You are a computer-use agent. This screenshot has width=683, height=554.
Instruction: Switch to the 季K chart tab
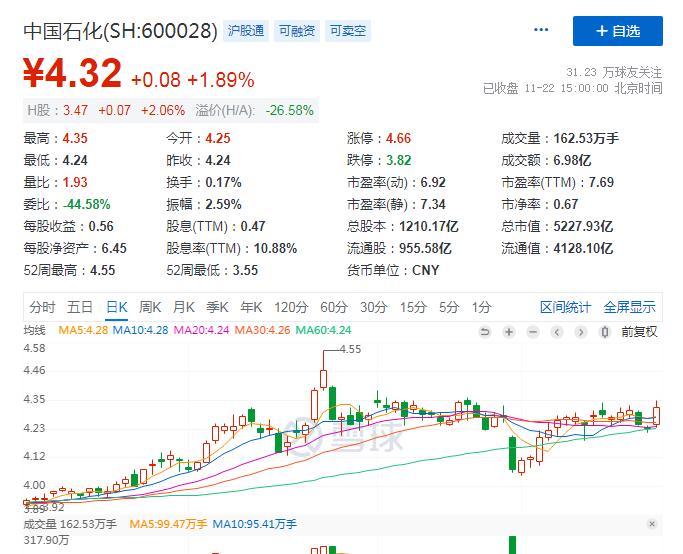pyautogui.click(x=217, y=307)
